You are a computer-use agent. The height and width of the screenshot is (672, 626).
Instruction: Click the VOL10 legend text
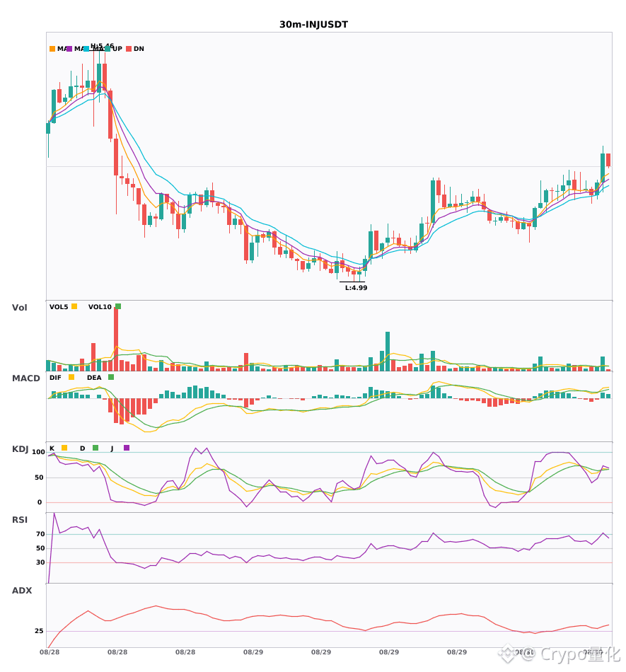[100, 307]
